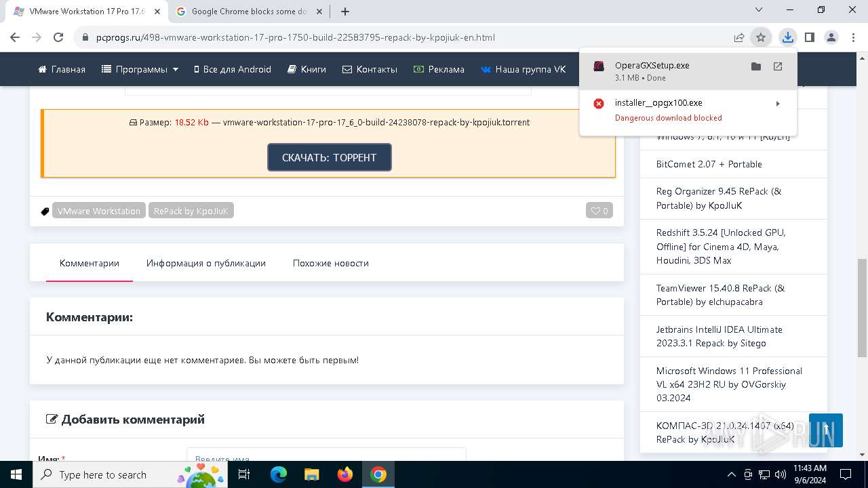Open the Chrome downloads icon
Image resolution: width=868 pixels, height=488 pixels.
click(x=787, y=37)
